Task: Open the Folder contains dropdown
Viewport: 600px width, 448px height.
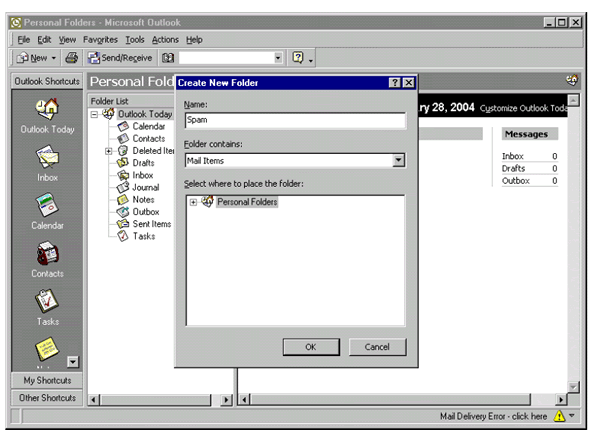Action: 398,160
